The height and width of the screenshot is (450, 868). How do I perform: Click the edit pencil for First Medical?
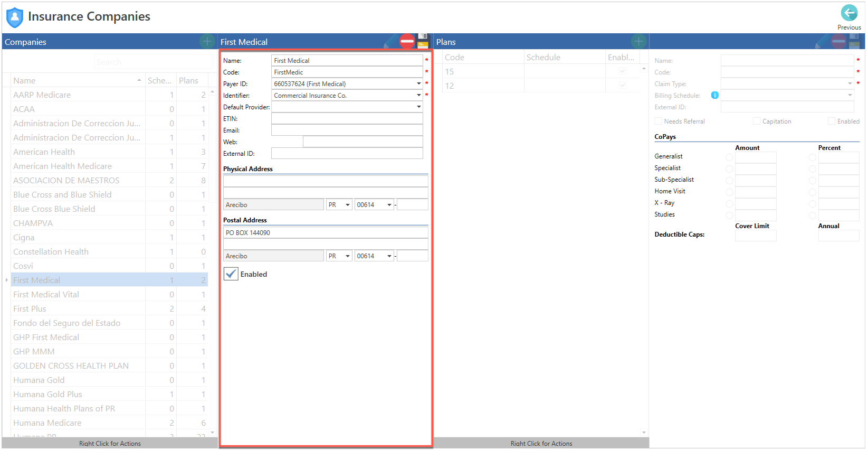pyautogui.click(x=390, y=41)
